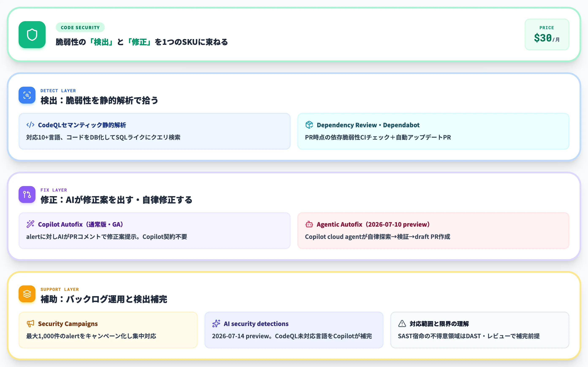Click the text 2026-07-14 preview。CodeQL未対応言語をCopilotが補完
The image size is (588, 367).
292,336
